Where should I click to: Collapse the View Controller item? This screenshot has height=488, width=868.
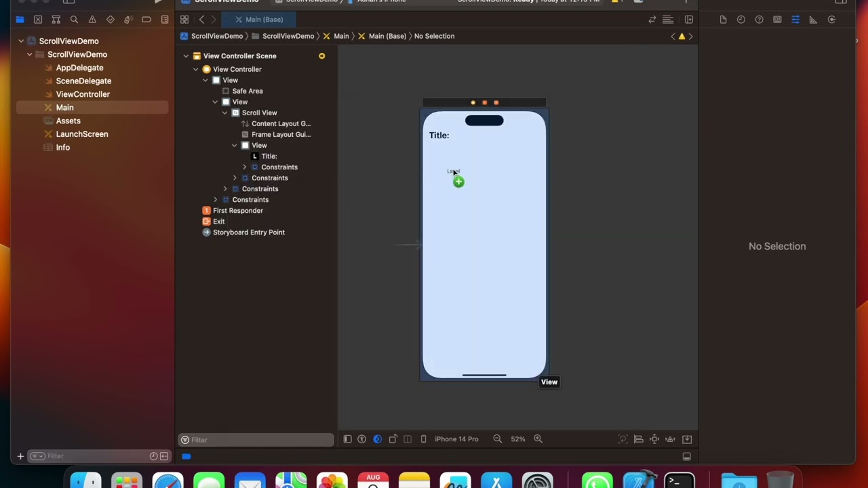[195, 69]
